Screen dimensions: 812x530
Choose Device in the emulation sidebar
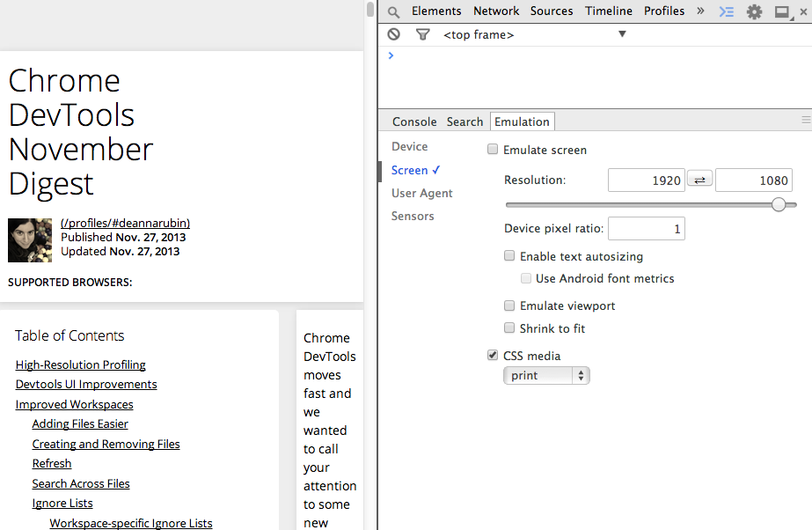[410, 147]
